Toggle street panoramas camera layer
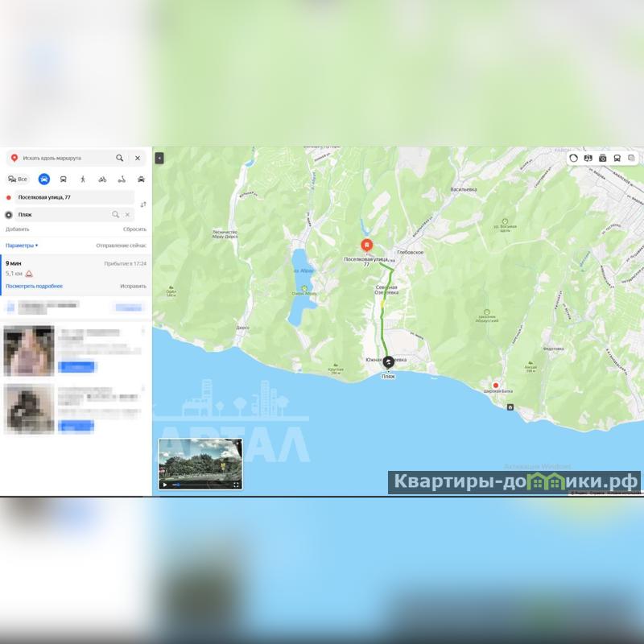The height and width of the screenshot is (644, 644). click(x=602, y=158)
